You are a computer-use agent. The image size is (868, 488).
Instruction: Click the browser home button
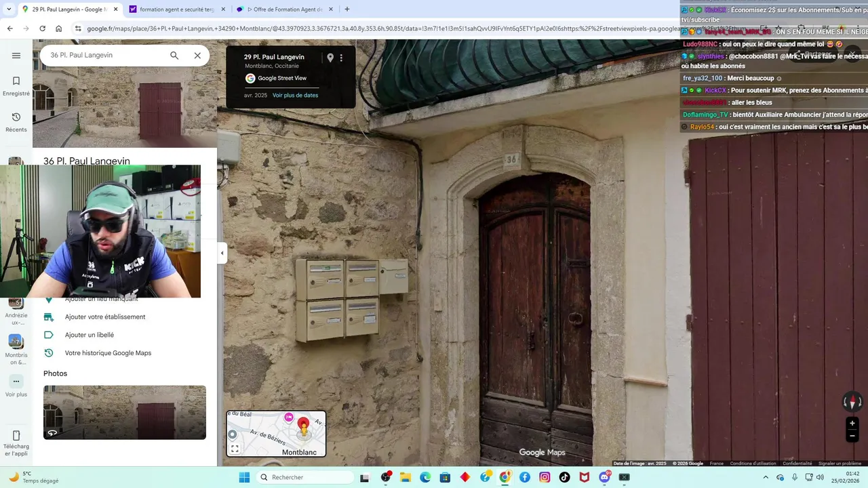point(59,28)
